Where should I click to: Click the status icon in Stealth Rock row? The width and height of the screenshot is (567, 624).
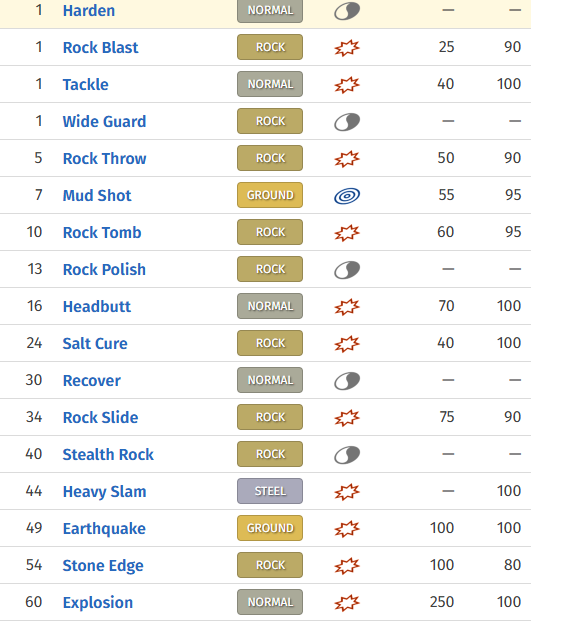(x=347, y=455)
